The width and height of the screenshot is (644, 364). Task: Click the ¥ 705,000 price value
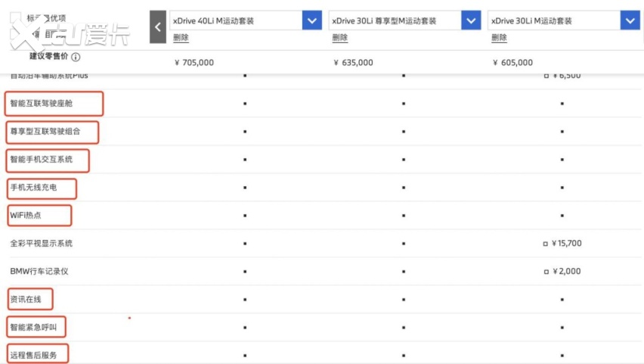(194, 63)
